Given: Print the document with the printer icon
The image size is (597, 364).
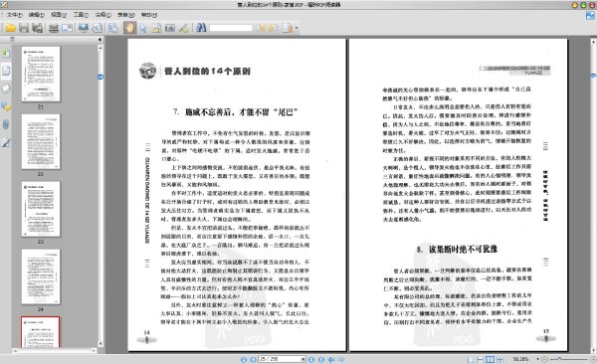Looking at the screenshot, I should 54,28.
